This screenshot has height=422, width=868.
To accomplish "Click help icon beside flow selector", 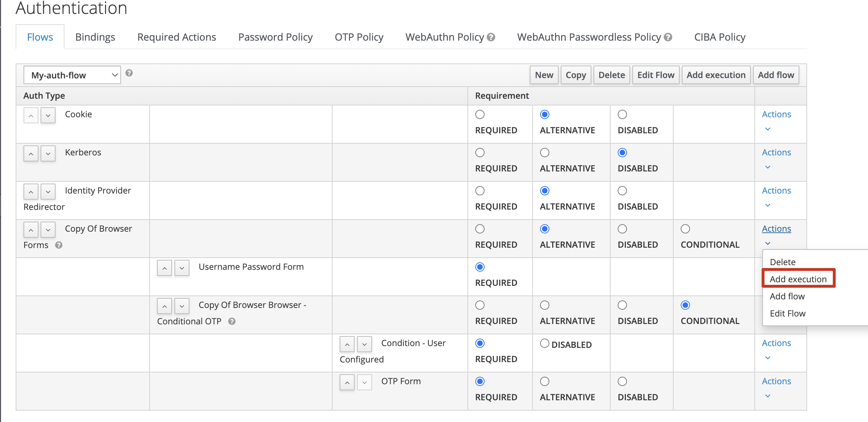I will pos(129,73).
